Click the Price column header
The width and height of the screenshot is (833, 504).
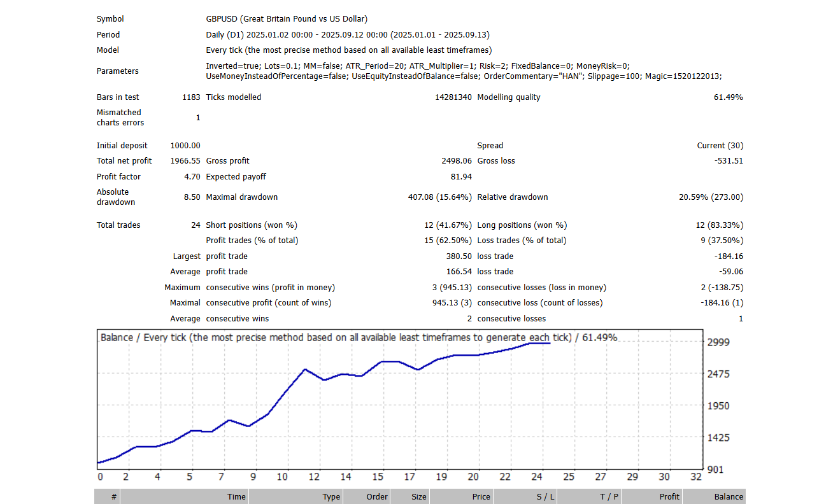tap(481, 496)
